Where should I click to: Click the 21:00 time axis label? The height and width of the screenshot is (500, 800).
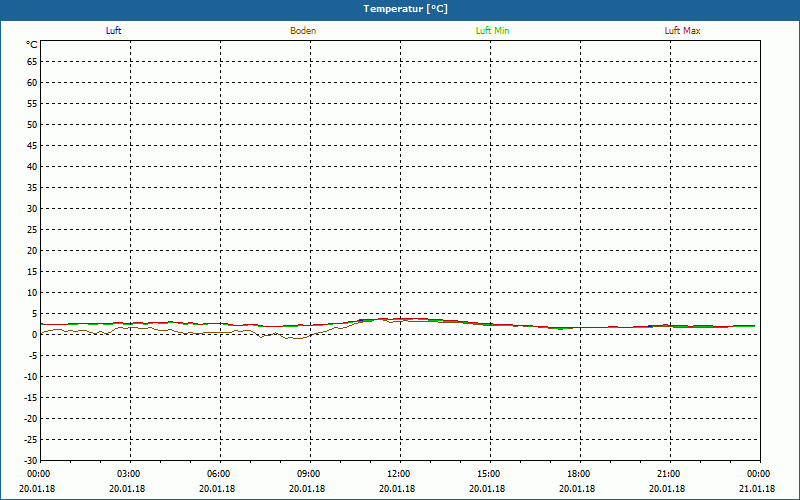[668, 474]
